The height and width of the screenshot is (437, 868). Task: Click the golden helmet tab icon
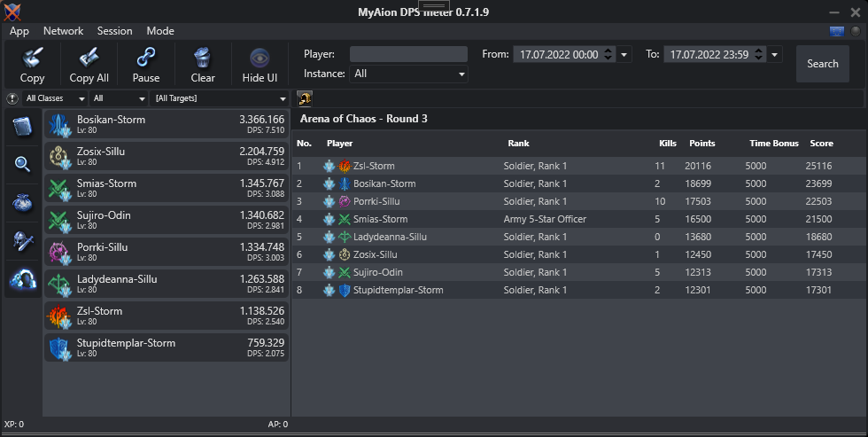[x=305, y=98]
